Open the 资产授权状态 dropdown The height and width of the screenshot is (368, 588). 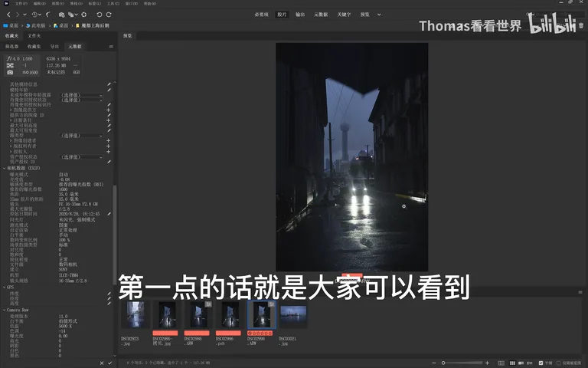81,157
